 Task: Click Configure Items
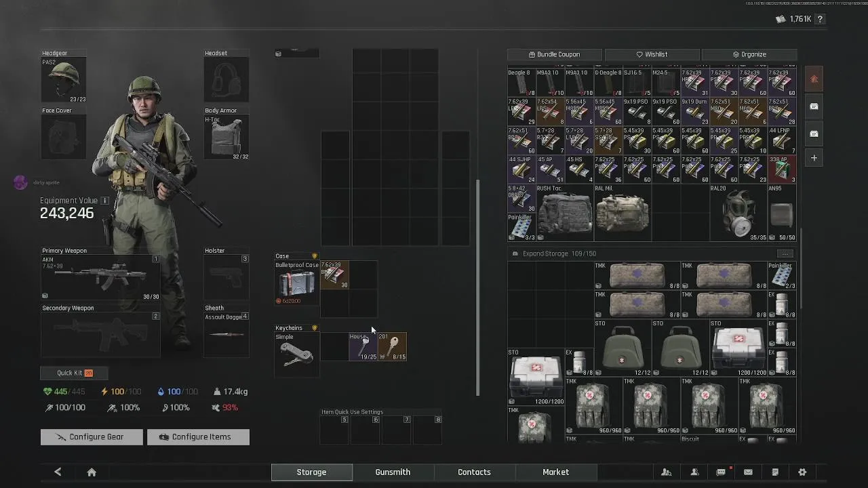point(198,437)
